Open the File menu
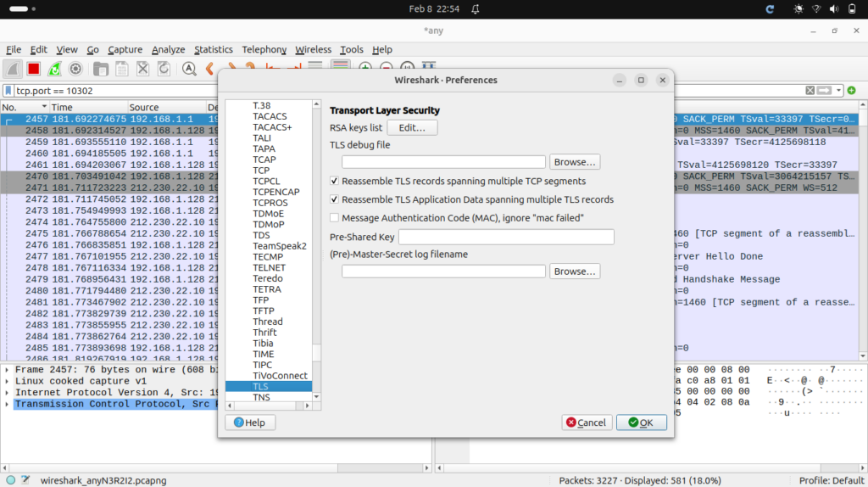Screen dimensions: 868x487 14,49
